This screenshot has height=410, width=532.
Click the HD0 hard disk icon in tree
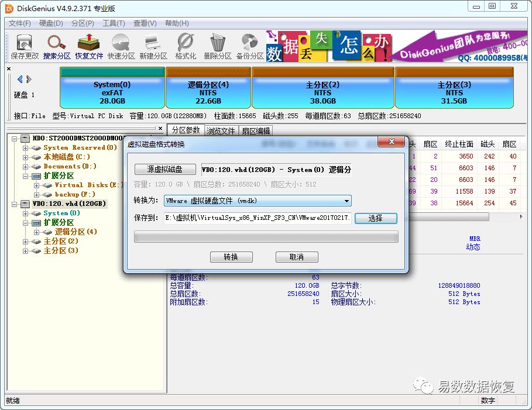(x=25, y=139)
